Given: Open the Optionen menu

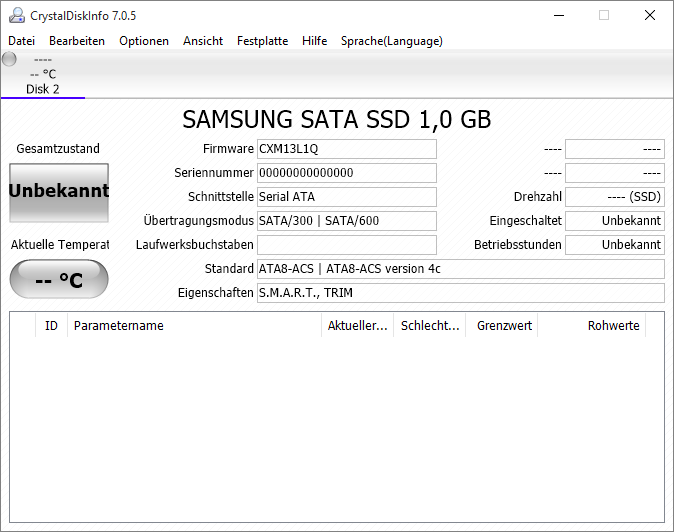Looking at the screenshot, I should click(144, 41).
